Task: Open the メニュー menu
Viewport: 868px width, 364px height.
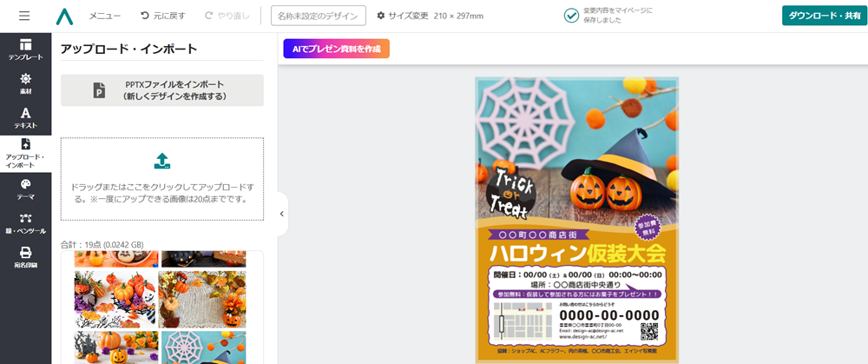Action: 105,16
